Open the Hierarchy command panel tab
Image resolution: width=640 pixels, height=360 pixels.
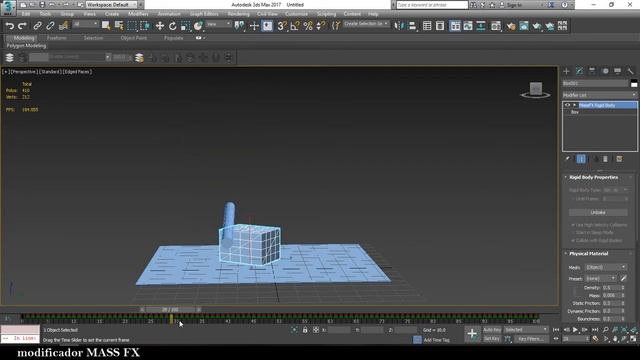click(x=592, y=71)
